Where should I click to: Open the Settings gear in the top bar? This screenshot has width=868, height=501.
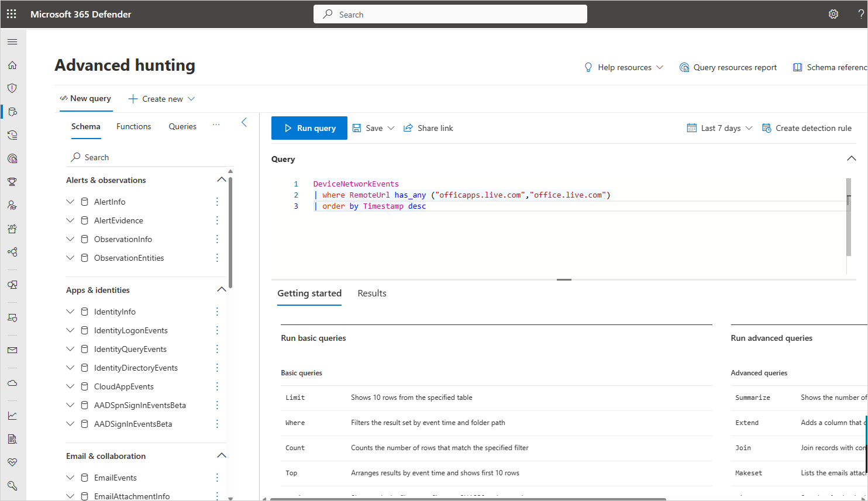(833, 13)
